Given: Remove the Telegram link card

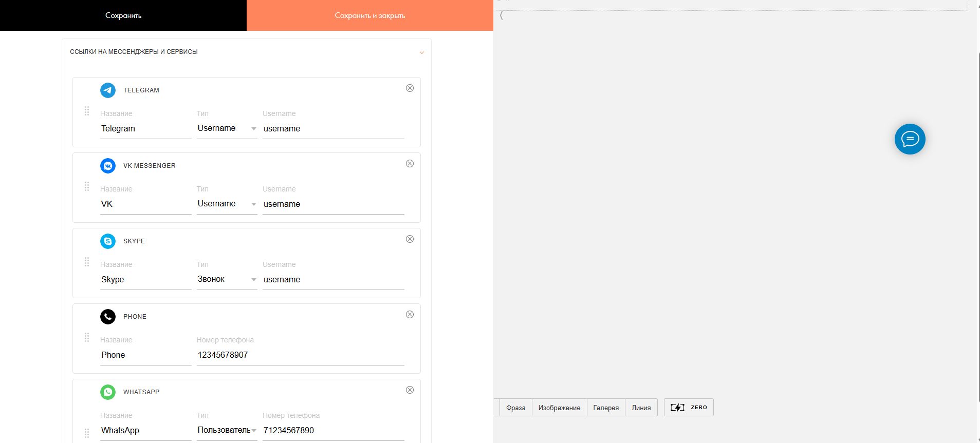Looking at the screenshot, I should [x=410, y=88].
